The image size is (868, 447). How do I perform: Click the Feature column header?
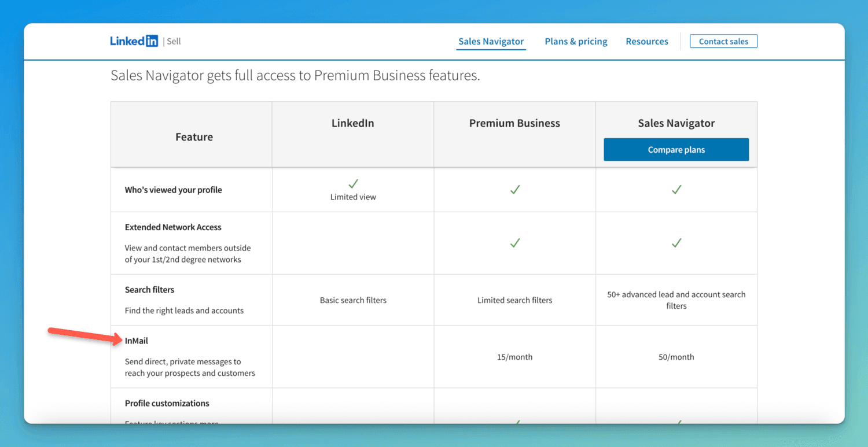(194, 136)
